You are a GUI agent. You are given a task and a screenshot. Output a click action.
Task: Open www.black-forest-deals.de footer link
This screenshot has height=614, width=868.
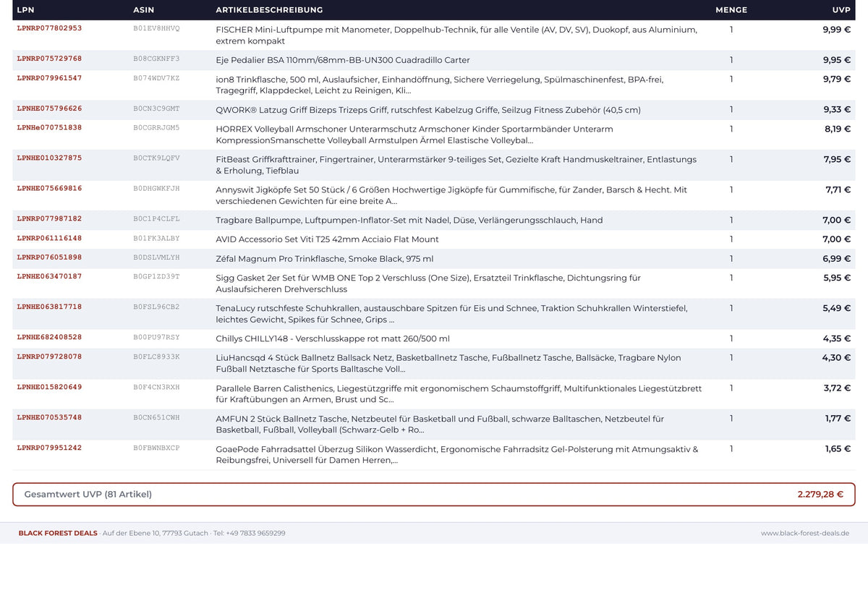pyautogui.click(x=805, y=533)
